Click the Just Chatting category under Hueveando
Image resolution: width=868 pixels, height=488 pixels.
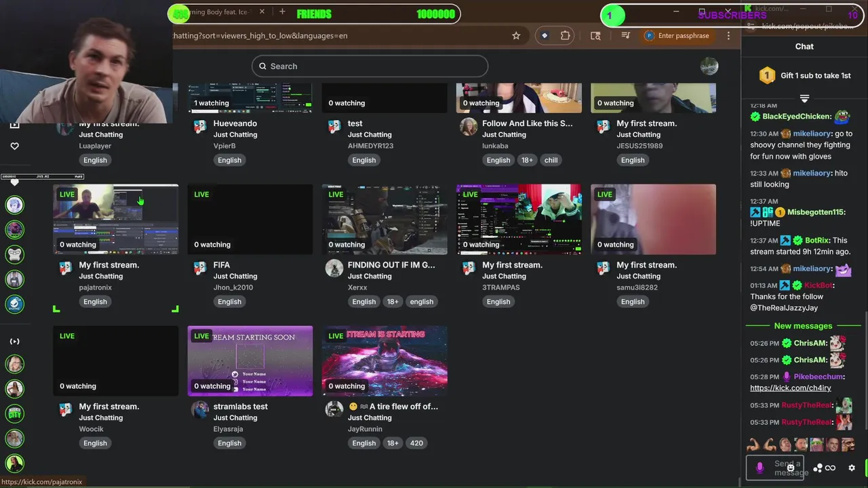pos(235,135)
